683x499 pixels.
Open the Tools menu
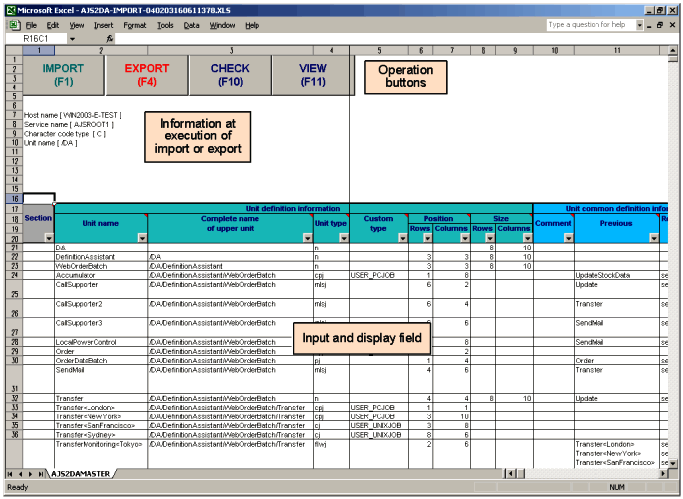pyautogui.click(x=165, y=24)
